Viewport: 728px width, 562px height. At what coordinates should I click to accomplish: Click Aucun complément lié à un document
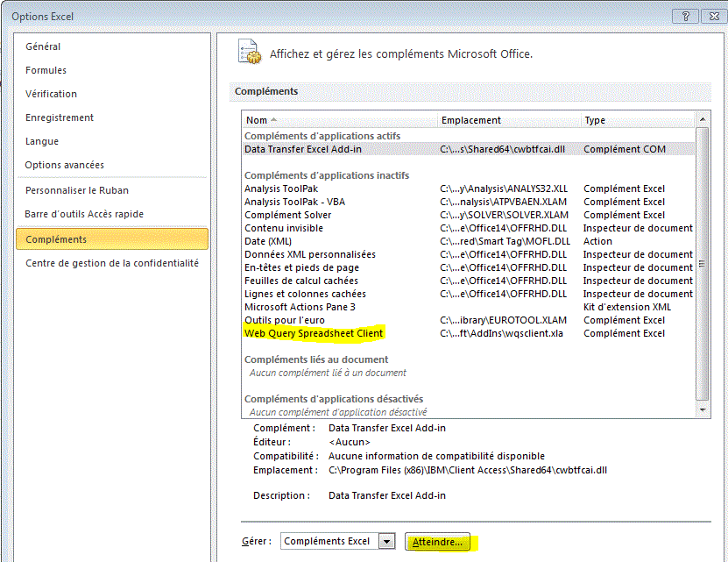tap(328, 373)
